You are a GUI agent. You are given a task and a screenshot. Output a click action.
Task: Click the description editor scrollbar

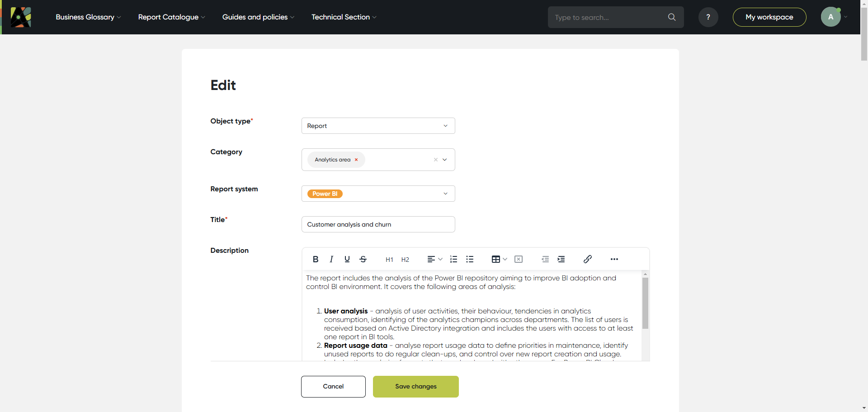pyautogui.click(x=645, y=303)
